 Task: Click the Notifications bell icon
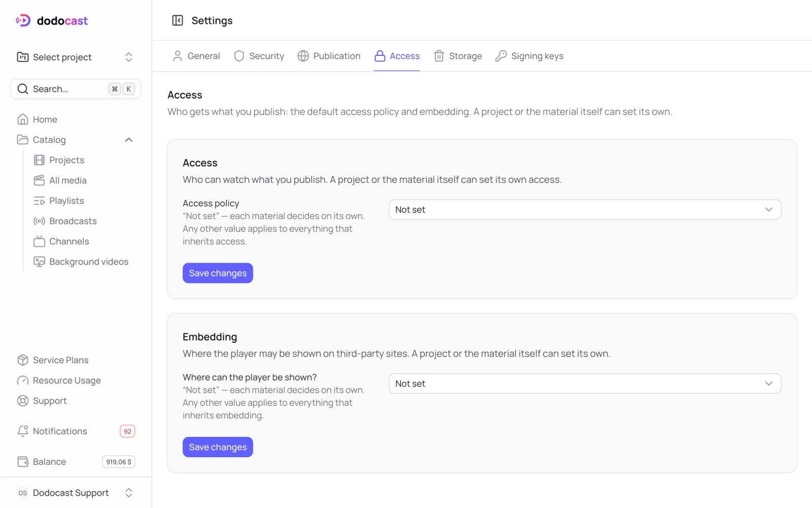(x=23, y=431)
